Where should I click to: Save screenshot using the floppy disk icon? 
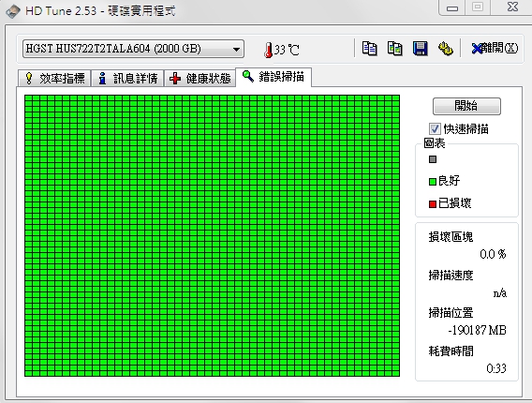[x=421, y=49]
